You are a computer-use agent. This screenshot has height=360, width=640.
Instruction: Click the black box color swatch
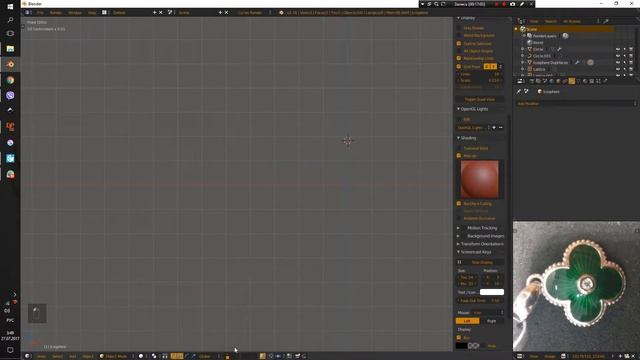[461, 346]
